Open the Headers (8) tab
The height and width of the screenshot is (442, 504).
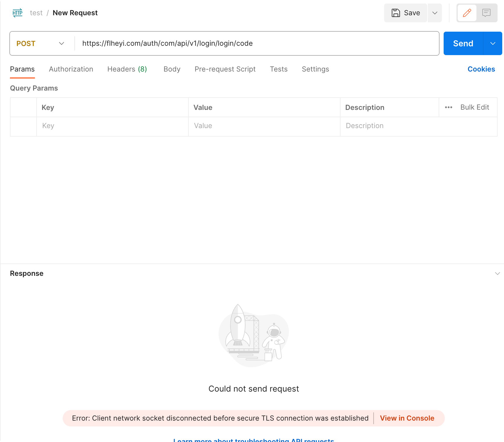pos(127,69)
